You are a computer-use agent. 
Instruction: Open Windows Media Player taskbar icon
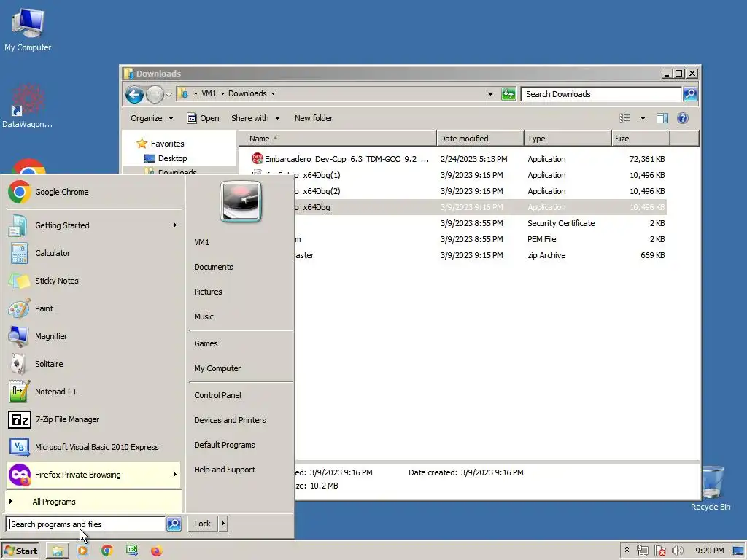point(82,551)
